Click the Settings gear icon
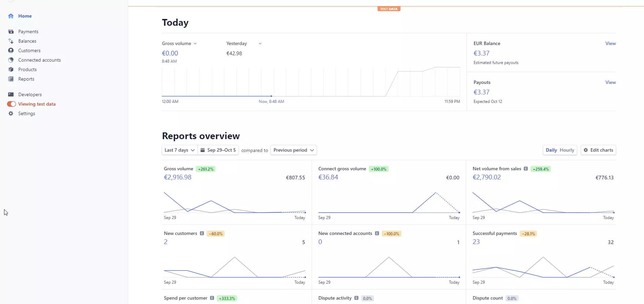 11,113
